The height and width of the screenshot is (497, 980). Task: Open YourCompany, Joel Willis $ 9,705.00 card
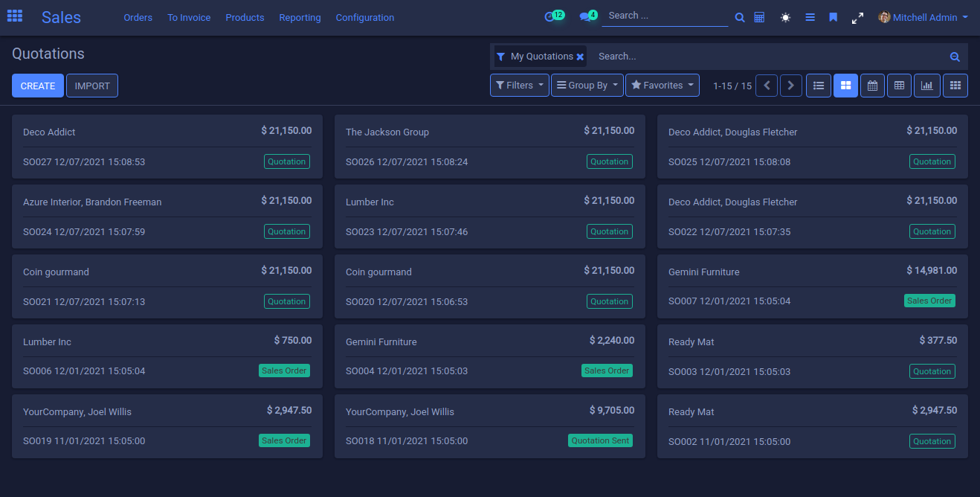(x=490, y=426)
